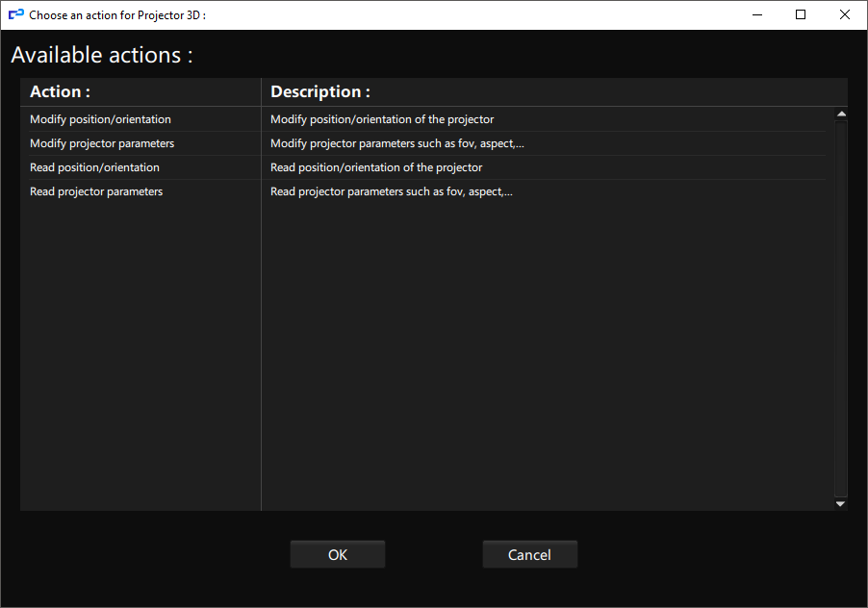Click the 'Available actions :' heading
The width and height of the screenshot is (868, 608).
click(102, 55)
